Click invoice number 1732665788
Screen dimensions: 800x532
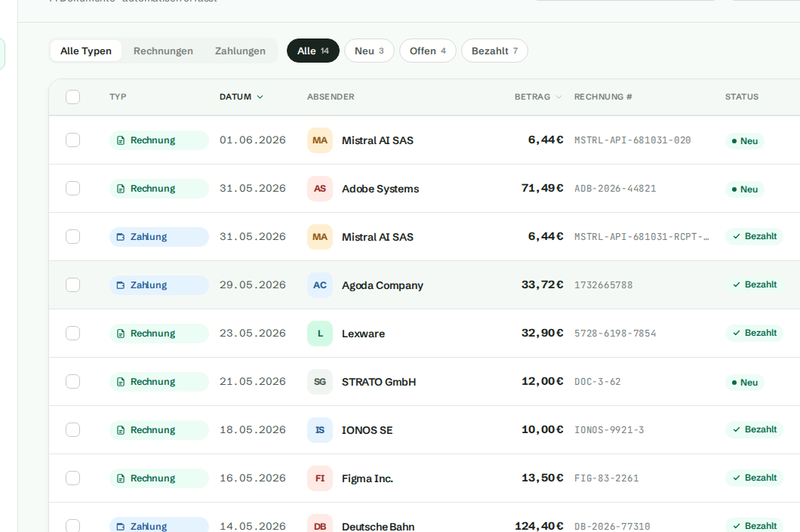click(x=603, y=285)
